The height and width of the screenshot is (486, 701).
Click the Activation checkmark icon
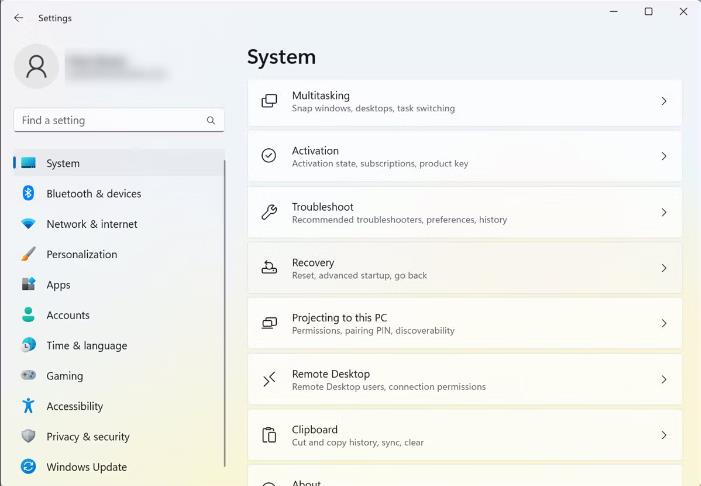(269, 156)
